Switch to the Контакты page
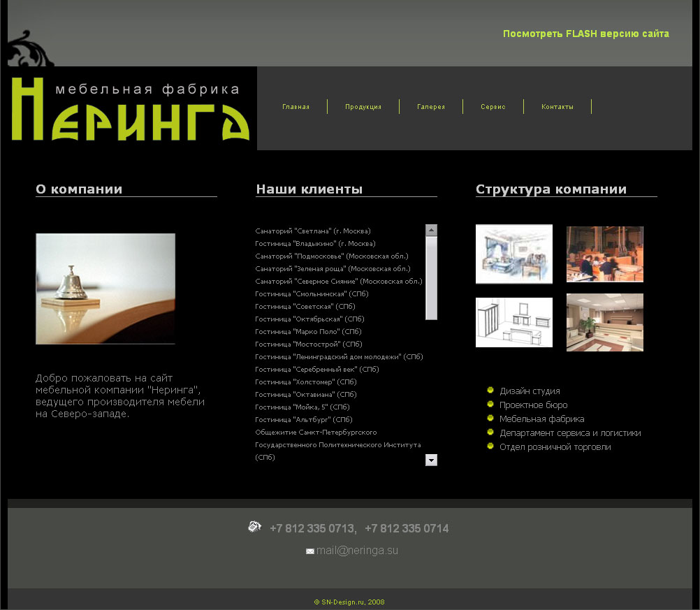This screenshot has height=610, width=700. (558, 106)
